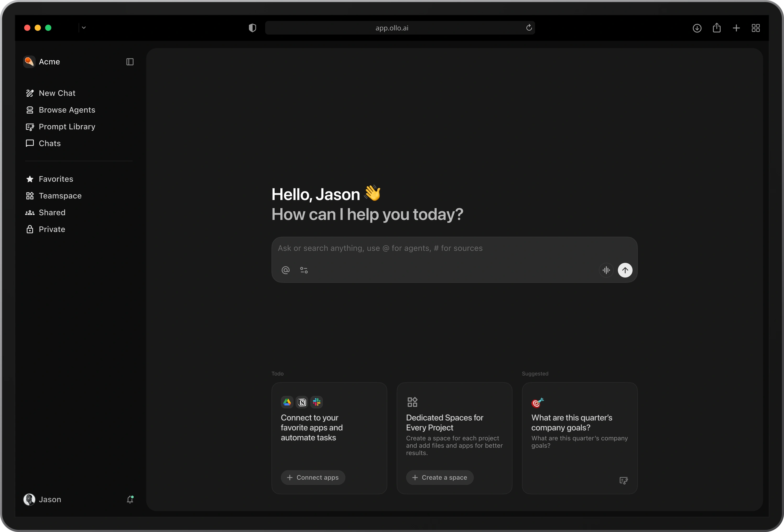This screenshot has height=532, width=784.
Task: Focus the Ask or search anything field
Action: pos(439,248)
